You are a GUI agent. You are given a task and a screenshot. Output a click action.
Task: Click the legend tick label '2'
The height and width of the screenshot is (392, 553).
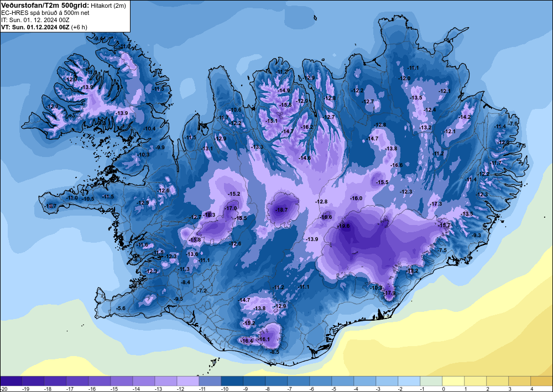pos(488,389)
